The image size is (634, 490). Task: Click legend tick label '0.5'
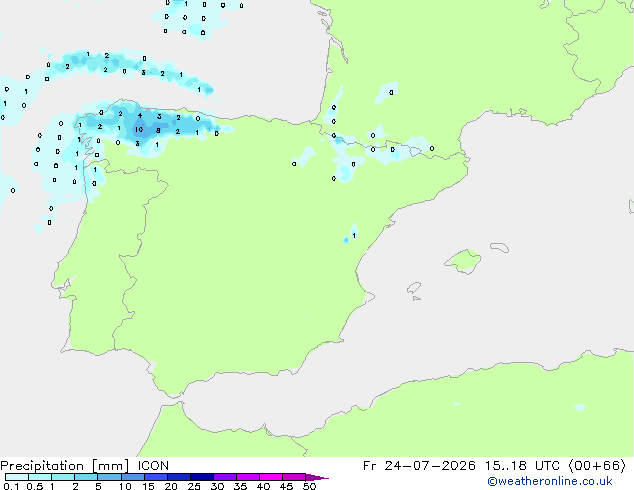click(x=35, y=486)
